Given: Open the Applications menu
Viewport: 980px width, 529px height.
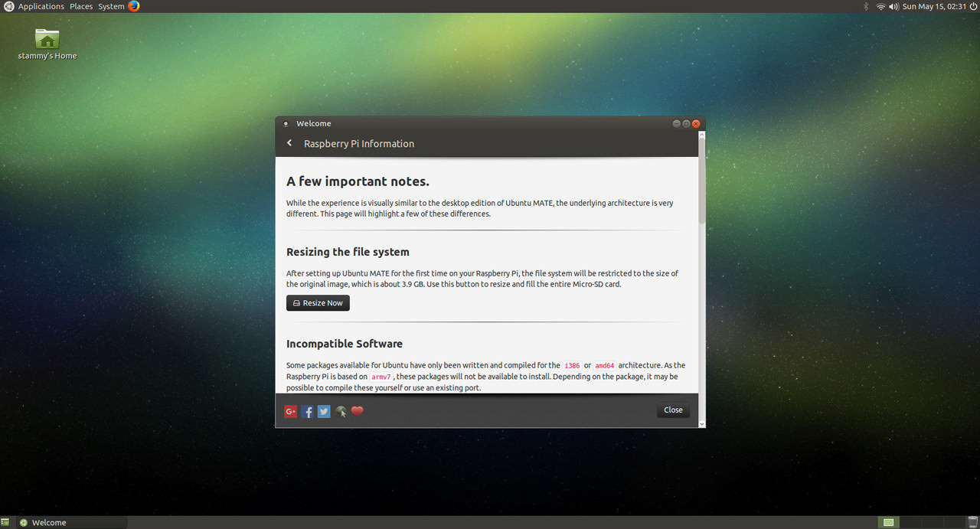Looking at the screenshot, I should [x=41, y=6].
